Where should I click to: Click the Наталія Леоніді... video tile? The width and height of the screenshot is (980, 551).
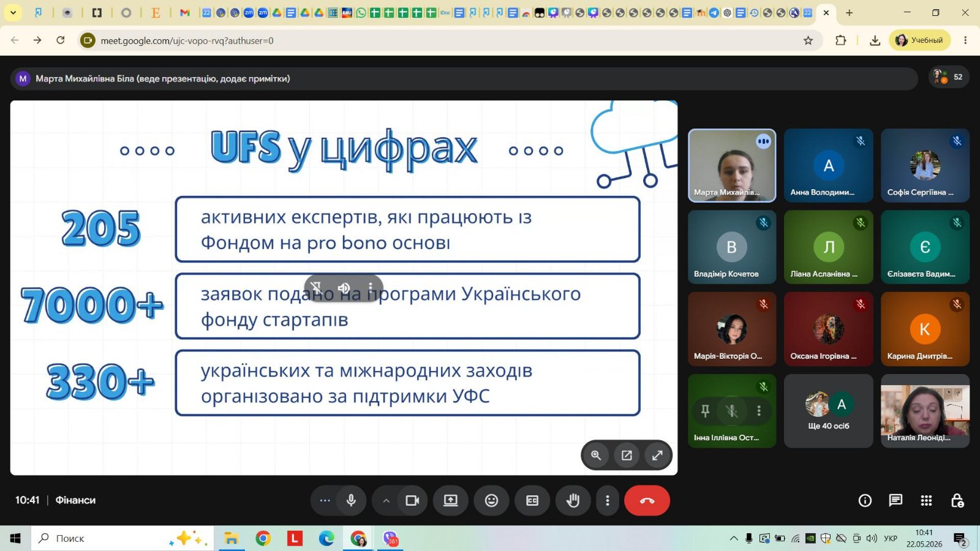pyautogui.click(x=925, y=411)
